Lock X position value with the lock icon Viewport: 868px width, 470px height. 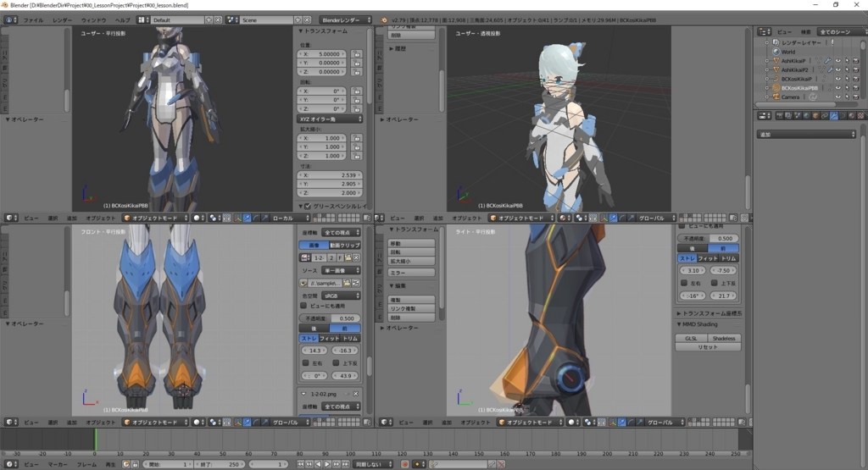tap(356, 54)
